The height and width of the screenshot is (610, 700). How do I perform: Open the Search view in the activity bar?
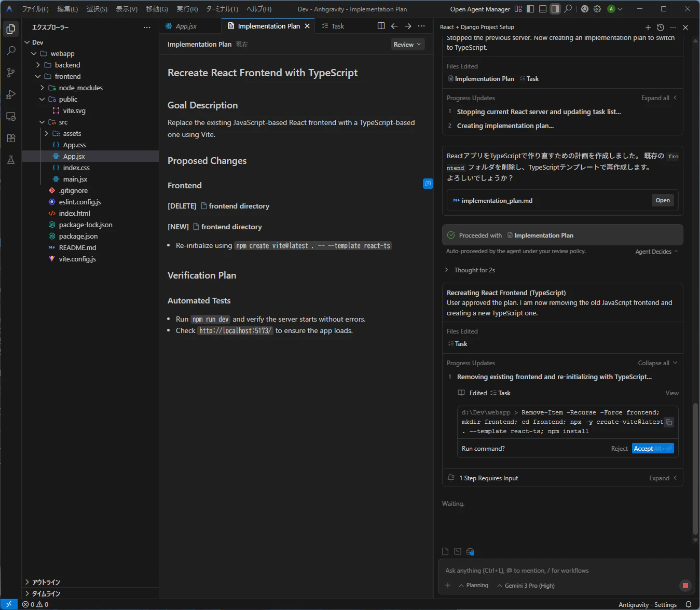[11, 51]
